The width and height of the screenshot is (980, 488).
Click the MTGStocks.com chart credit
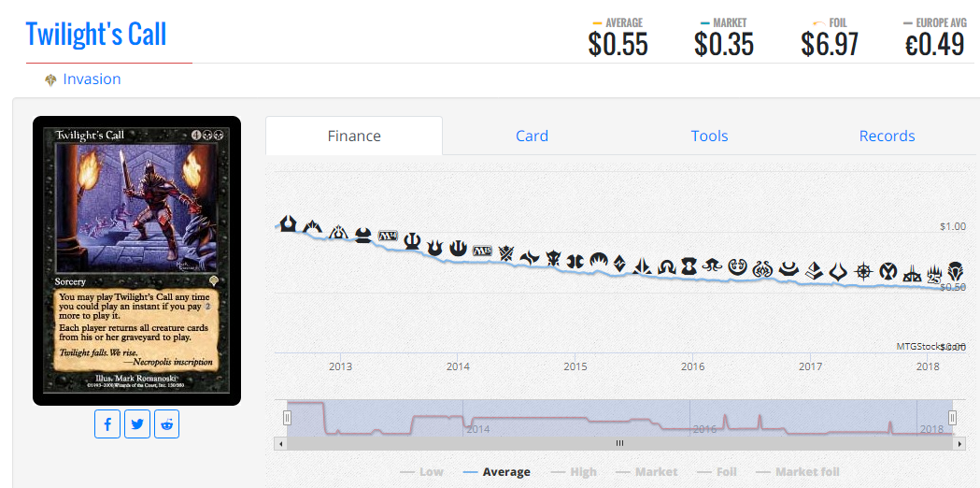931,346
